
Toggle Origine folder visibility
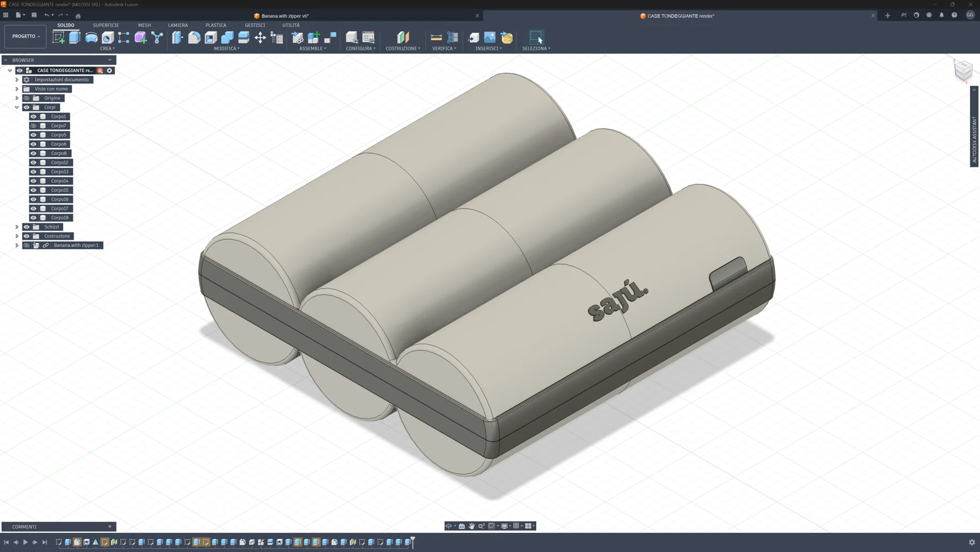(x=26, y=98)
